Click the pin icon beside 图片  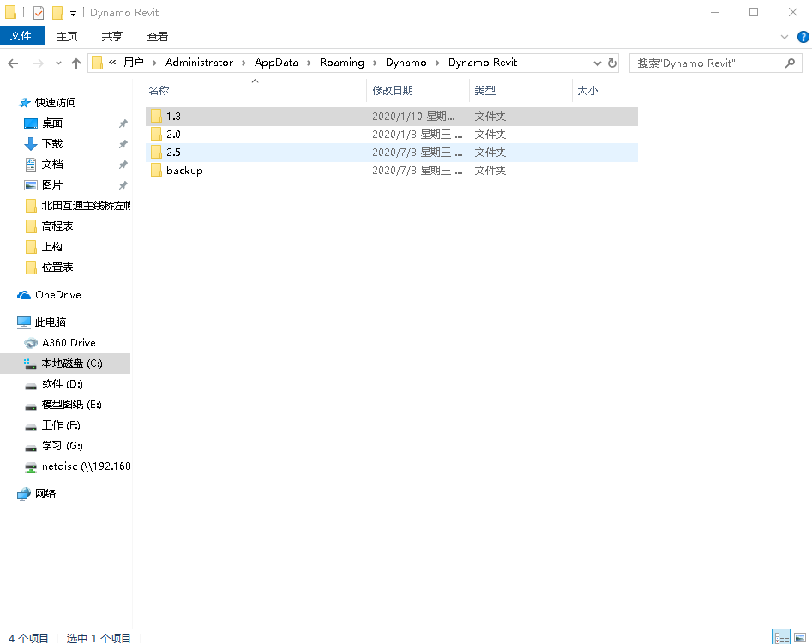(123, 185)
